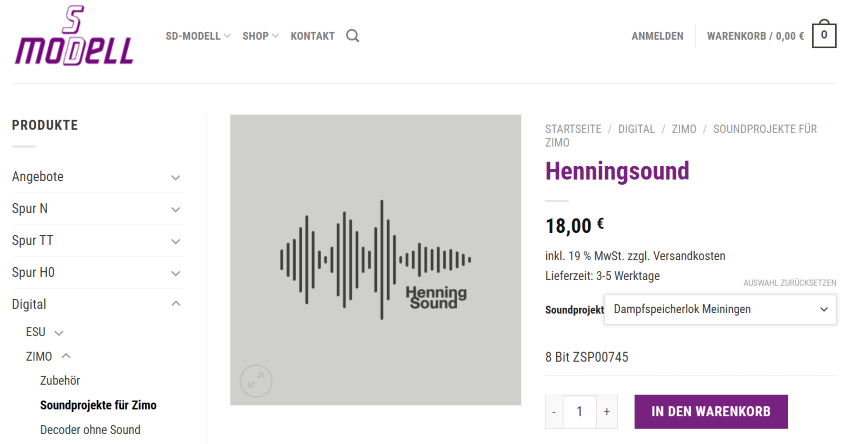854x444 pixels.
Task: Open the shopping cart icon
Action: (824, 35)
